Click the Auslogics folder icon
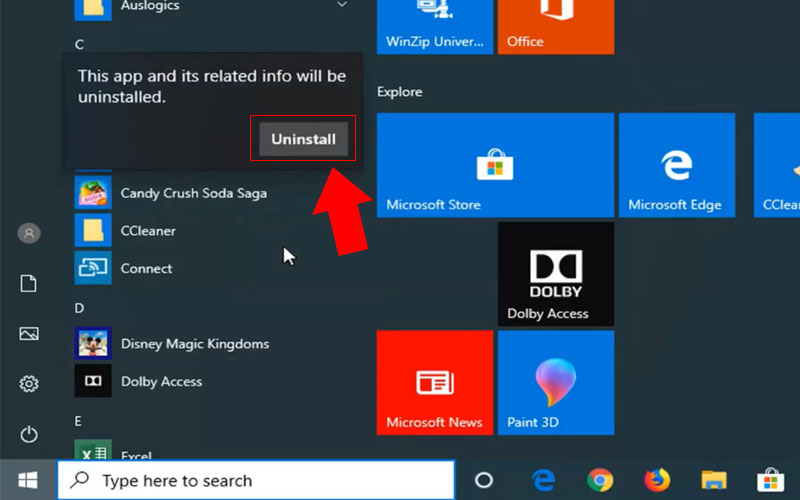Screen dimensions: 800x500 point(93,9)
